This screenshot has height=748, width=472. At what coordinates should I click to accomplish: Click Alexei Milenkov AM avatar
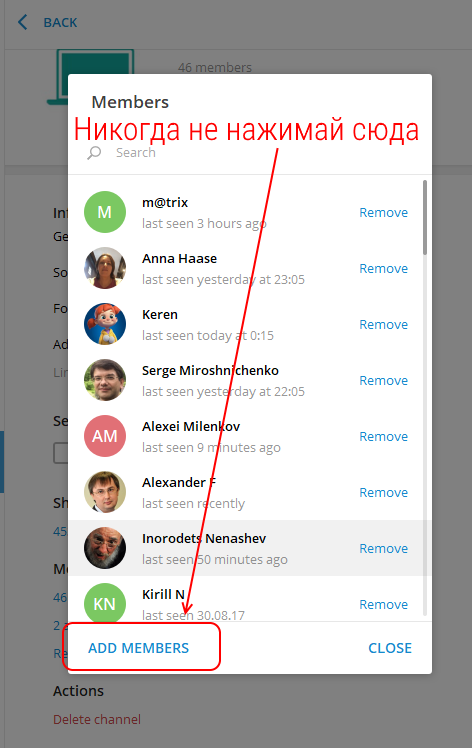105,436
